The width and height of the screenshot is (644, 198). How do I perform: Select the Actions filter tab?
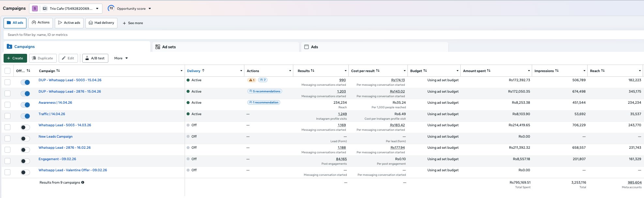pos(40,23)
